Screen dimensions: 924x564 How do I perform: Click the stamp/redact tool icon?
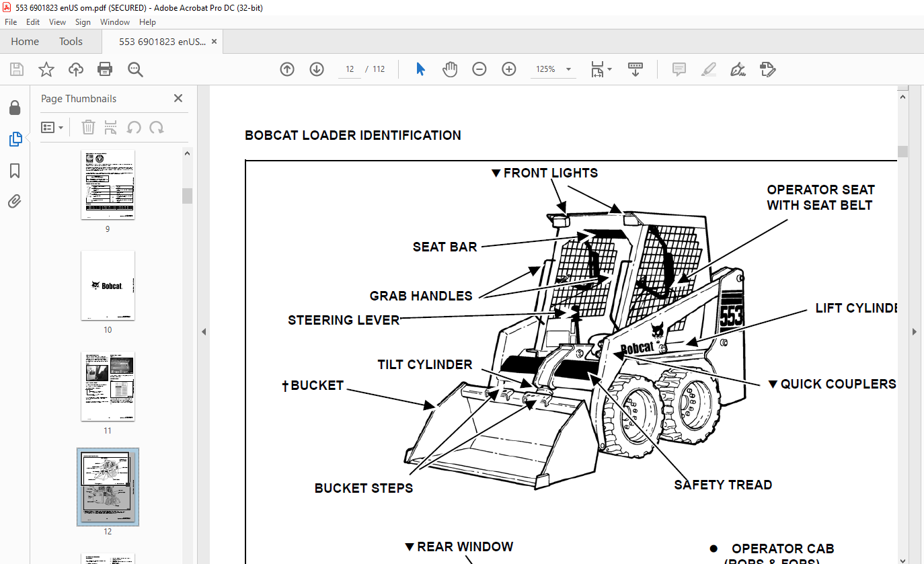(x=768, y=69)
